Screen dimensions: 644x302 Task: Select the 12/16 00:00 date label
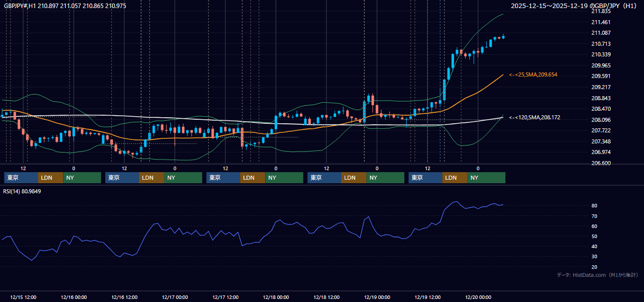tap(74, 297)
